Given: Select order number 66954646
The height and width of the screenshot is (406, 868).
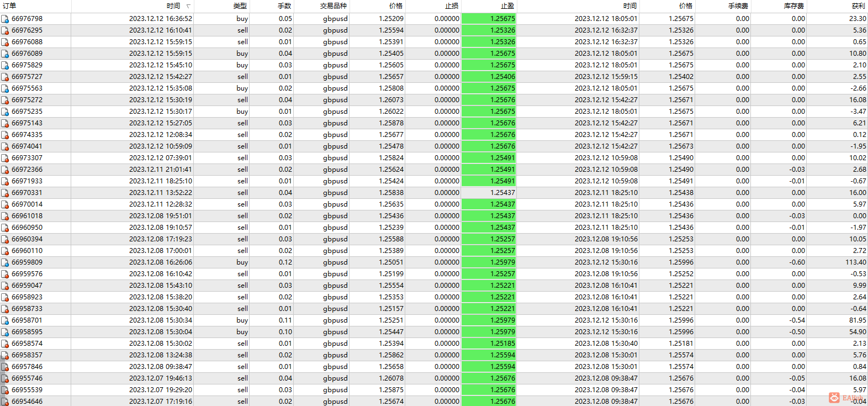Looking at the screenshot, I should coord(27,402).
